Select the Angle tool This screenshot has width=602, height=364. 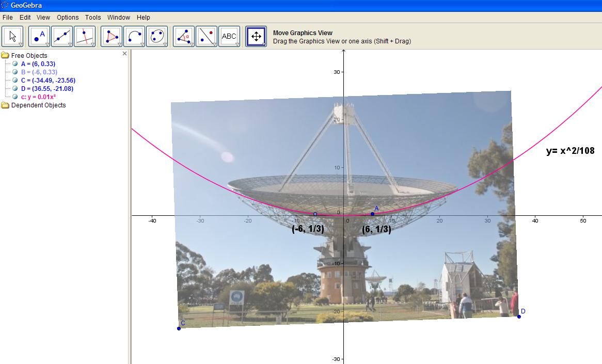183,37
